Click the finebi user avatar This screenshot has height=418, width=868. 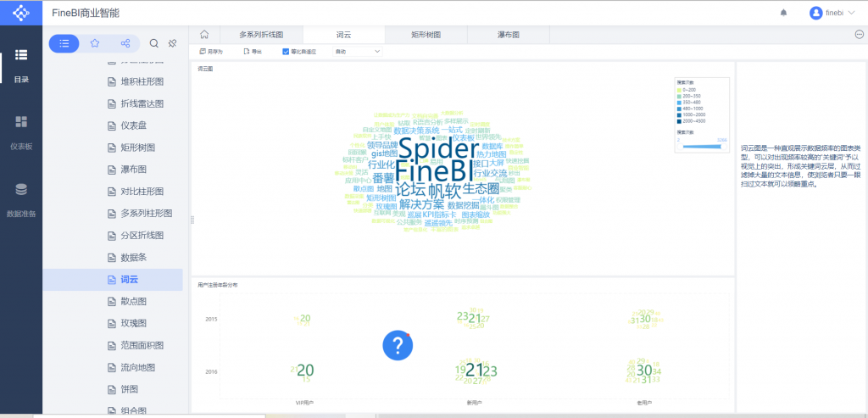click(815, 13)
